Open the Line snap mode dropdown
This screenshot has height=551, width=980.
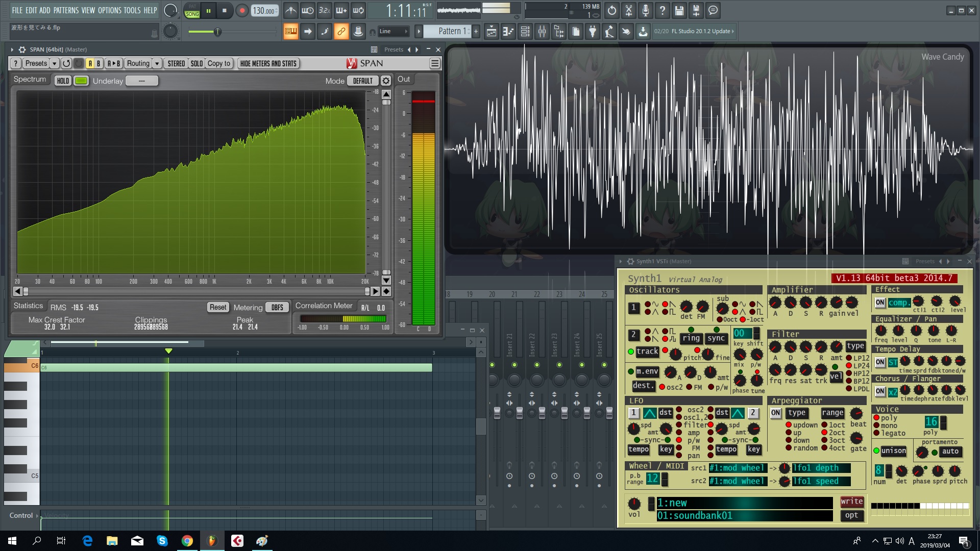coord(394,32)
